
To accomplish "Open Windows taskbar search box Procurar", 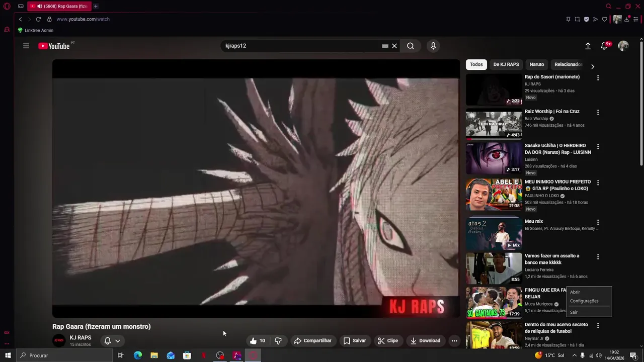I will [x=64, y=355].
